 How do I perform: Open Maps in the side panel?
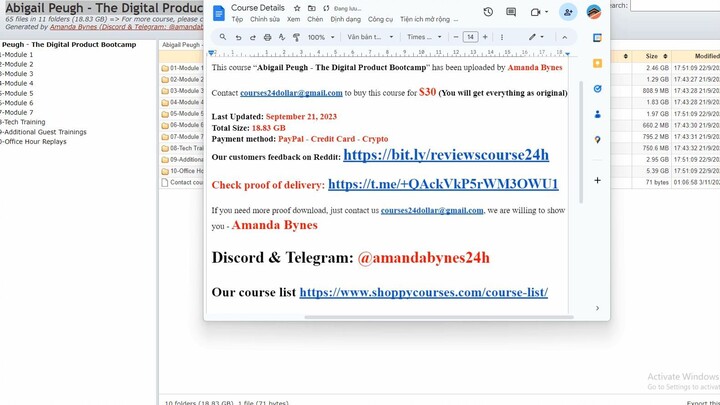tap(597, 140)
